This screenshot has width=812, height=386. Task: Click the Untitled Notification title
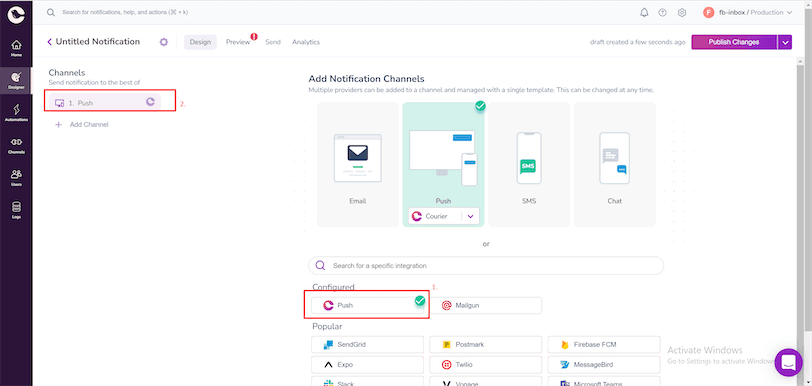pos(97,41)
